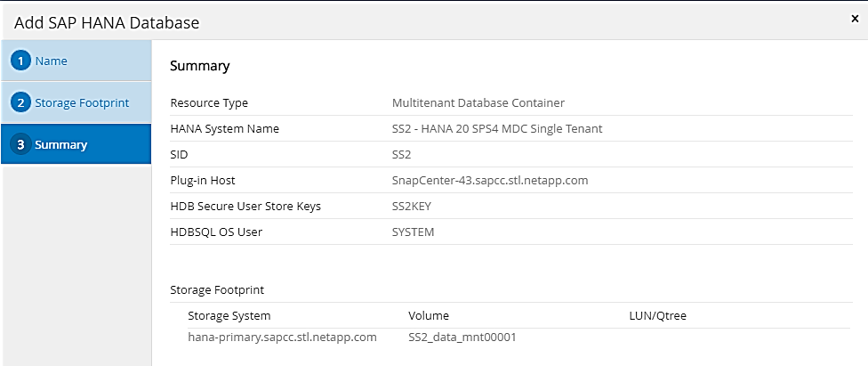The width and height of the screenshot is (868, 366).
Task: Click the SS2_data_mnt00001 volume value
Action: coord(462,338)
